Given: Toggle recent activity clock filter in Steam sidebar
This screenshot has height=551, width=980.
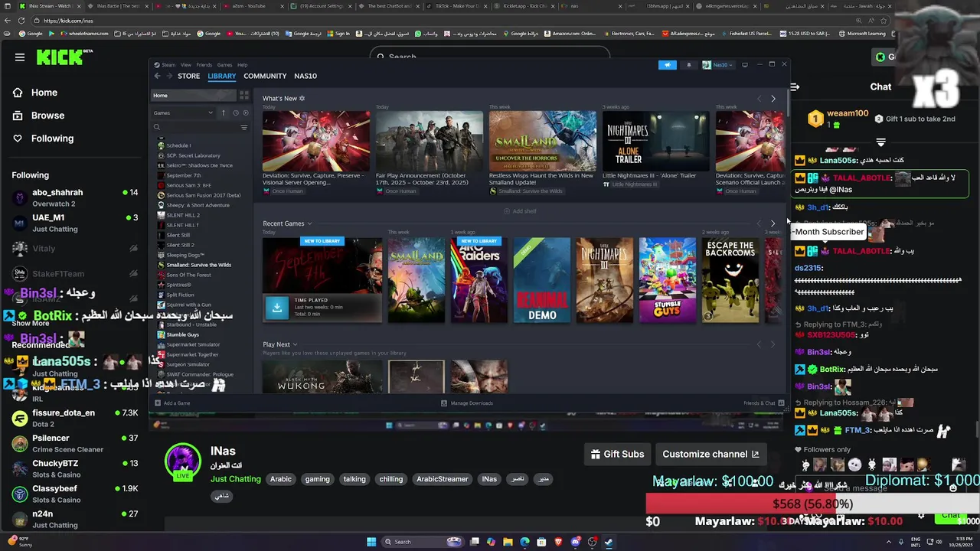Looking at the screenshot, I should pos(235,112).
